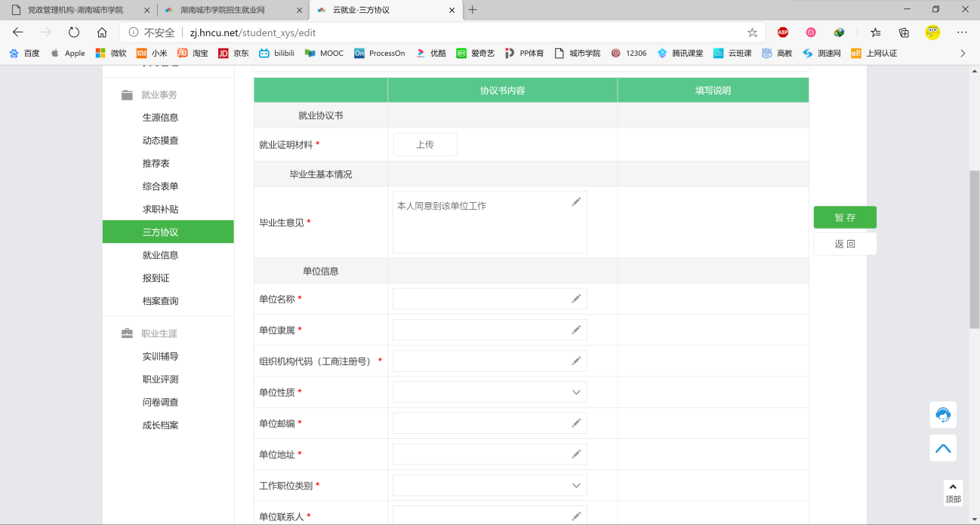Expand the 单位性质 dropdown
Image resolution: width=980 pixels, height=525 pixels.
pos(489,392)
